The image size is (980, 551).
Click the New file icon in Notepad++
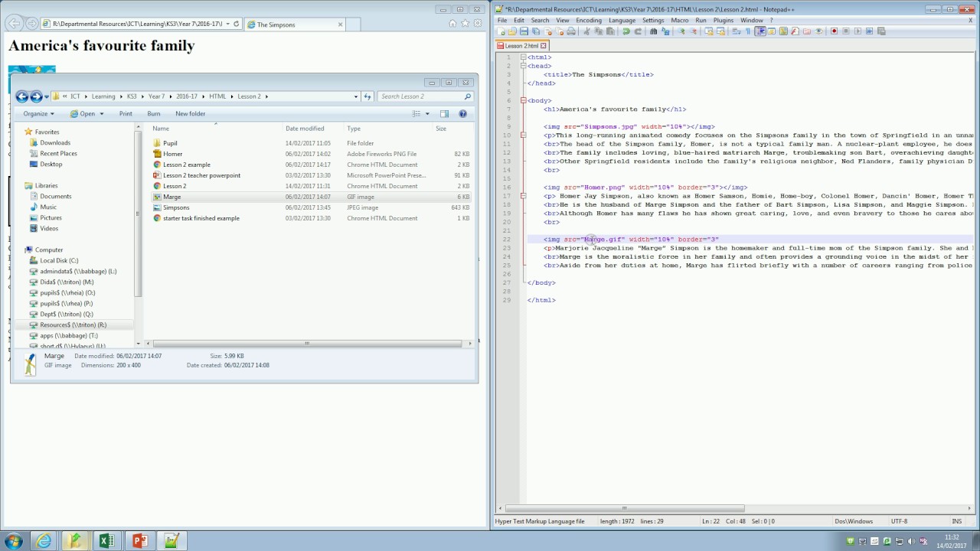pyautogui.click(x=501, y=31)
